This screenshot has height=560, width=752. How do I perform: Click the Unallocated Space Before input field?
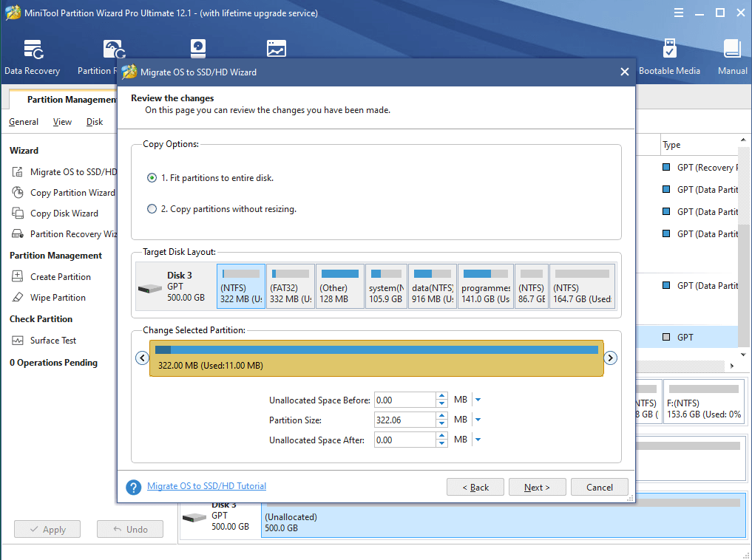(x=405, y=400)
